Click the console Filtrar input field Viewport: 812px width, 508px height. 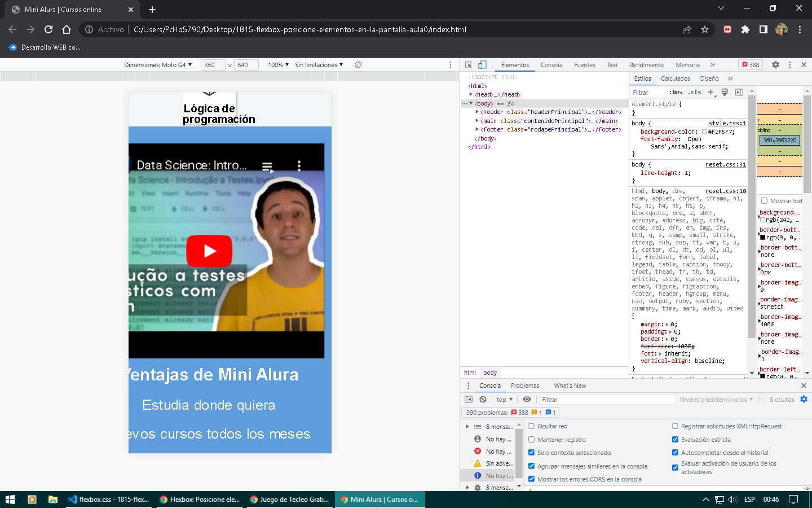pyautogui.click(x=607, y=399)
